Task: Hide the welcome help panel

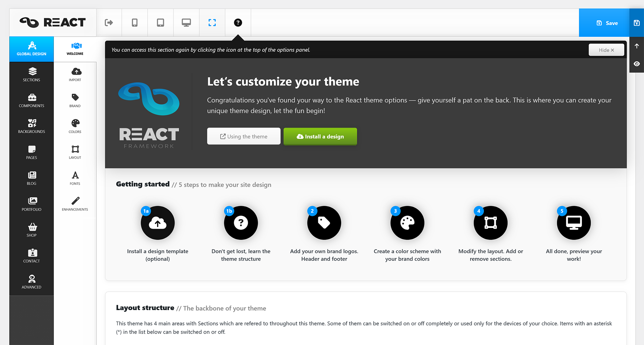Action: click(606, 50)
